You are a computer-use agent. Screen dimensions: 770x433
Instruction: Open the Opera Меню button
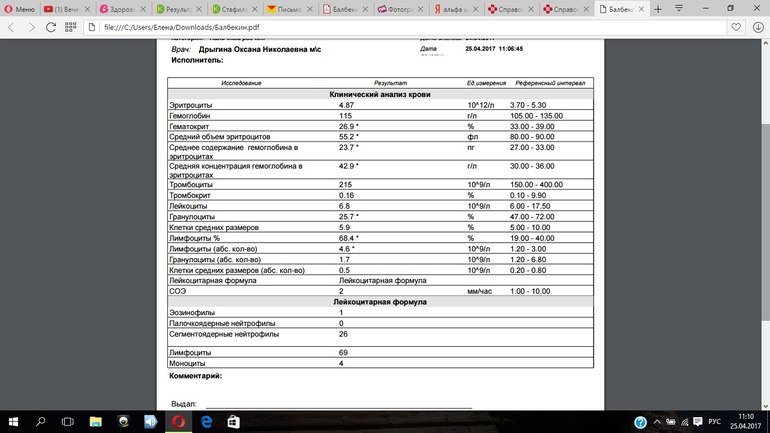tap(22, 9)
